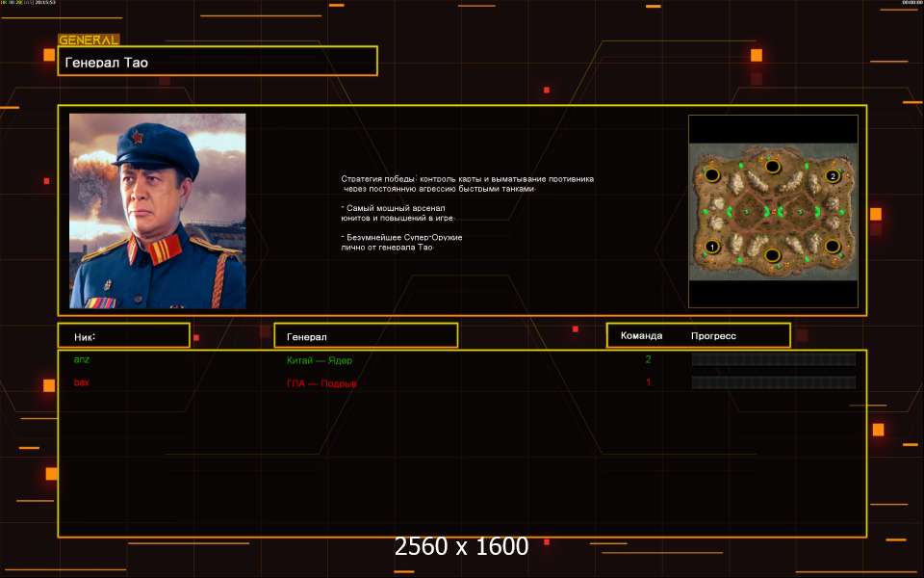
Task: Click the 'Генерал Тао' title field
Action: 218,62
